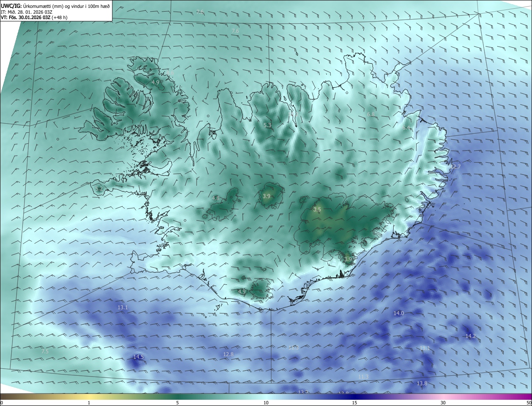Click the "1" tick on the color scale
Screen dimensions: 532x406
(x=89, y=403)
